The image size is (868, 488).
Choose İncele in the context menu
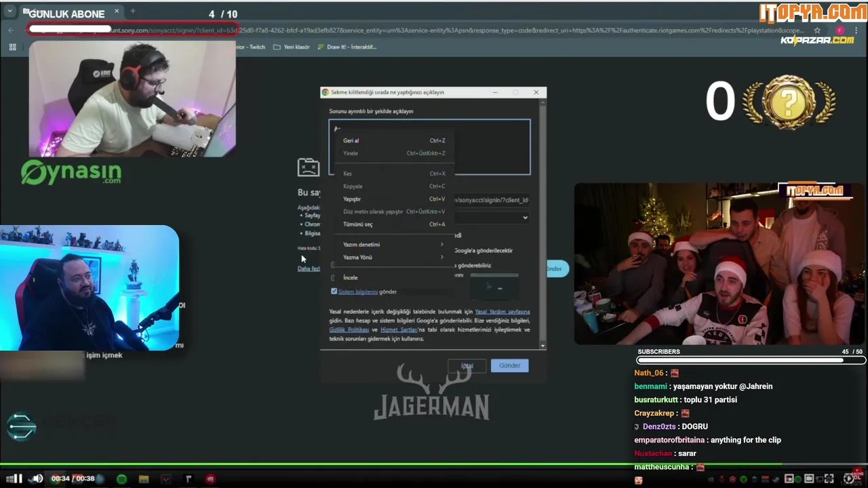pos(393,278)
